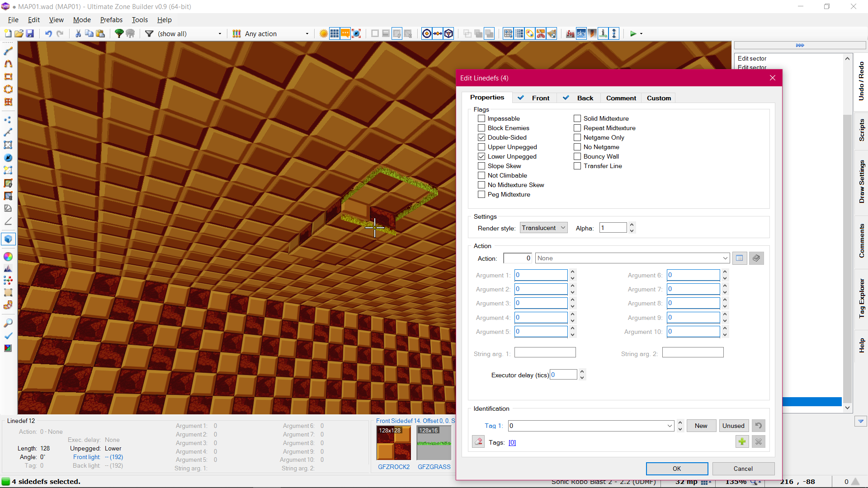Toggle the orange comment bubble icon
This screenshot has width=868, height=488.
tap(345, 33)
